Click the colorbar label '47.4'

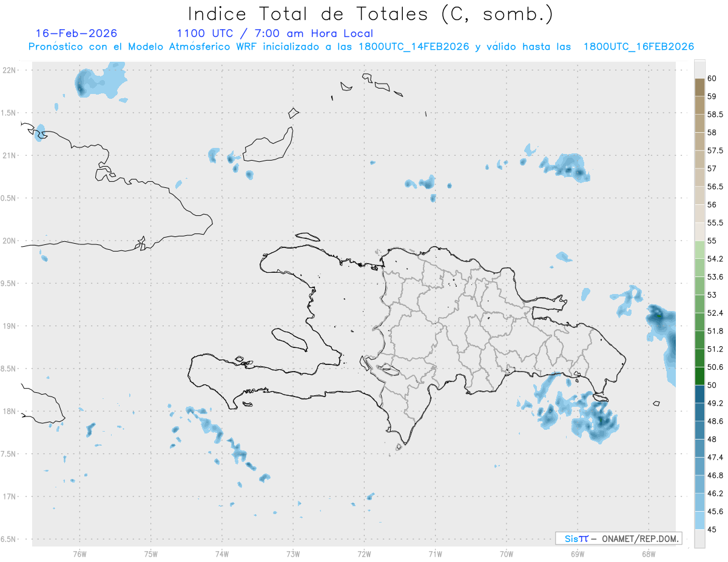tap(715, 457)
